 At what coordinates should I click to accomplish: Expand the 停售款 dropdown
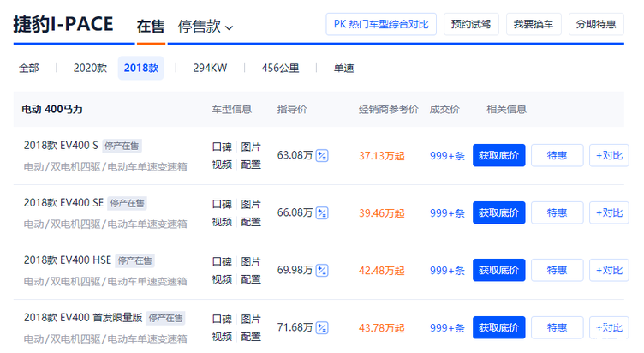(206, 27)
